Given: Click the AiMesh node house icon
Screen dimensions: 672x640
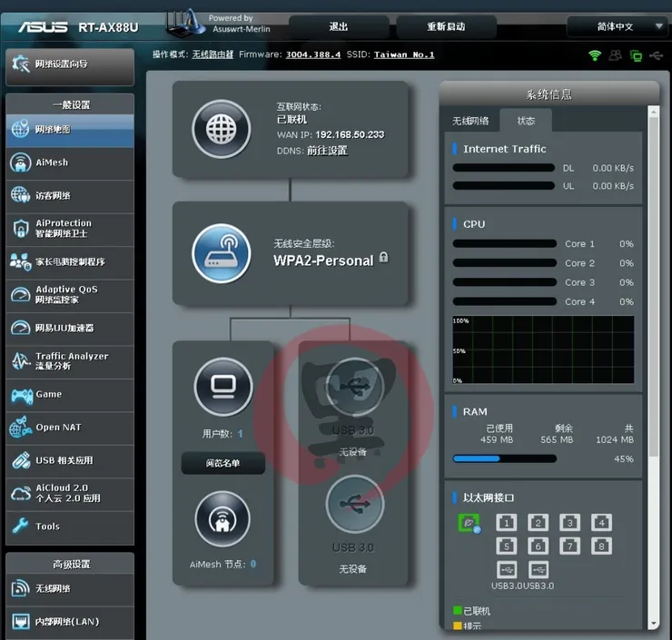Looking at the screenshot, I should [x=222, y=519].
